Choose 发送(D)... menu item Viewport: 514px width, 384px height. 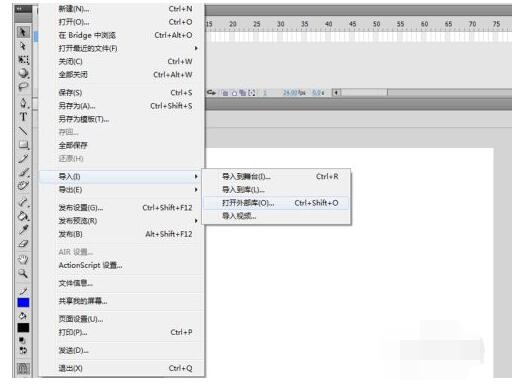(122, 351)
